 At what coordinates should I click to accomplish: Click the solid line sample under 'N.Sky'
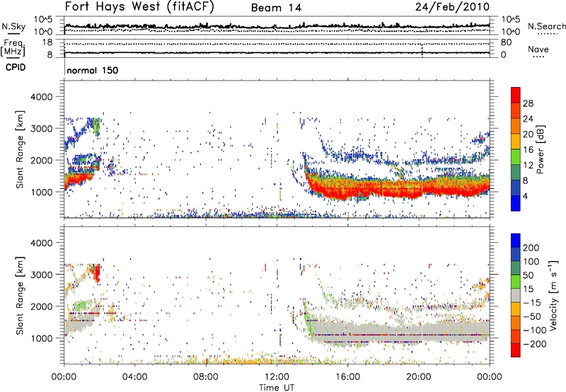pos(13,33)
